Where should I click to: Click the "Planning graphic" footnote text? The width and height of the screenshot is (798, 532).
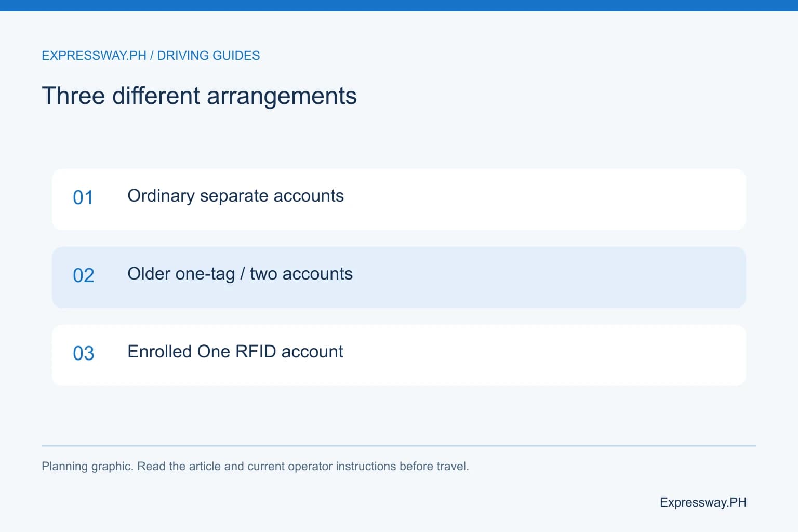pos(255,466)
